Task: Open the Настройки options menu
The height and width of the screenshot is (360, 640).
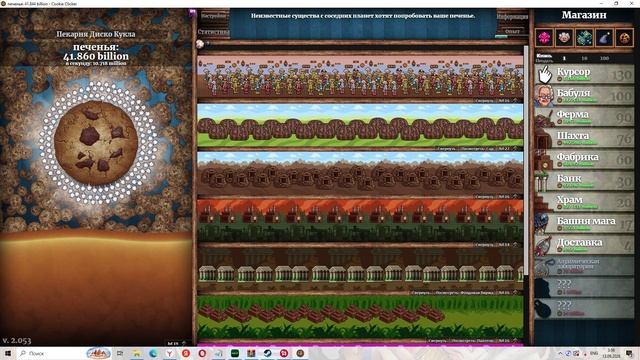Action: click(x=213, y=16)
